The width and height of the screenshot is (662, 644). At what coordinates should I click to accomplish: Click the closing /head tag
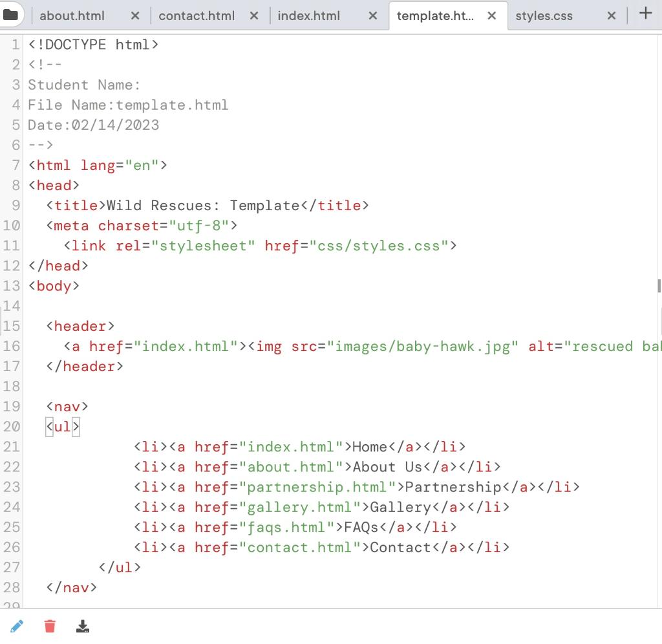58,266
